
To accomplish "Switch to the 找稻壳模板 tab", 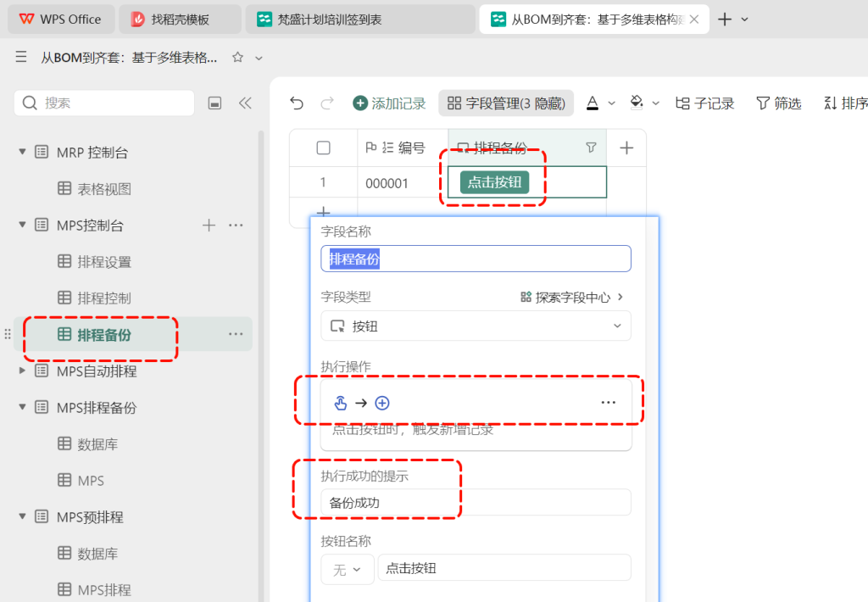I will (x=180, y=20).
